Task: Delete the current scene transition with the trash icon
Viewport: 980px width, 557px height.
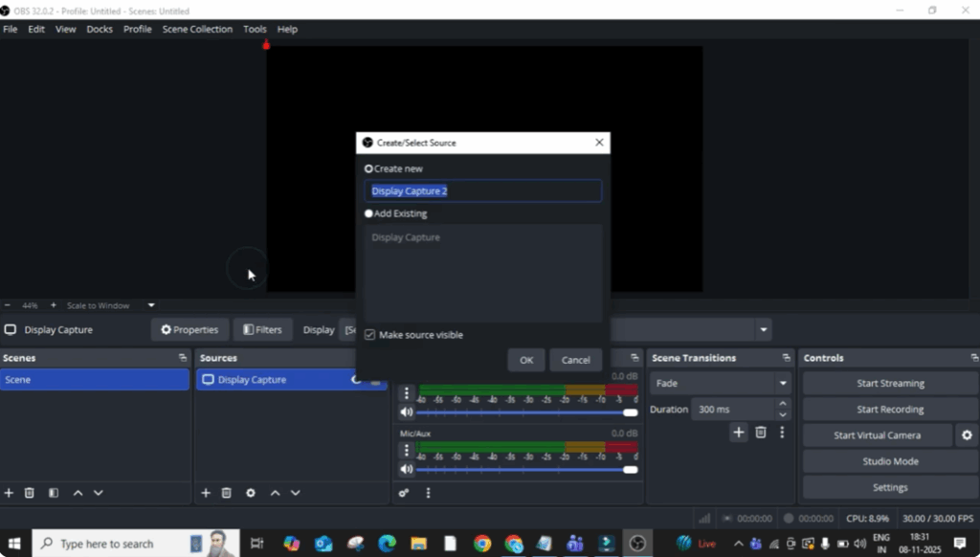Action: pos(761,433)
